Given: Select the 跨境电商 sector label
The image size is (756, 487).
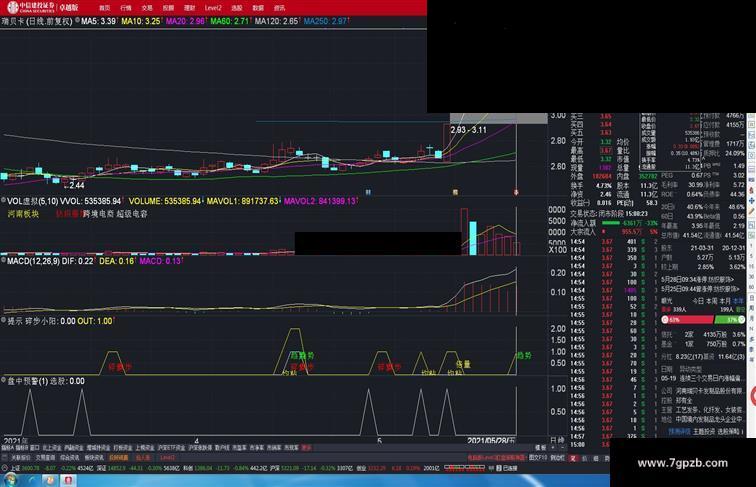Looking at the screenshot, I should pyautogui.click(x=99, y=214).
